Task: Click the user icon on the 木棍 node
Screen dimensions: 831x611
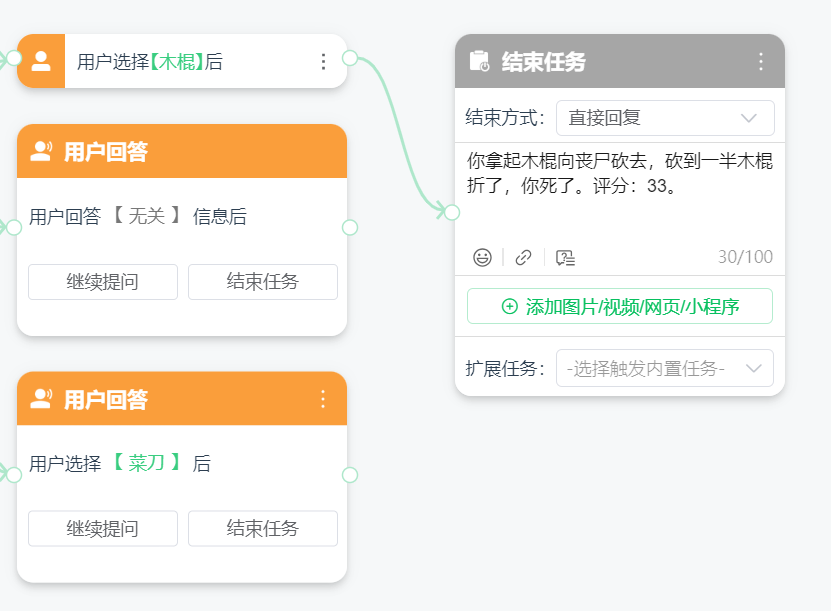Action: 41,62
